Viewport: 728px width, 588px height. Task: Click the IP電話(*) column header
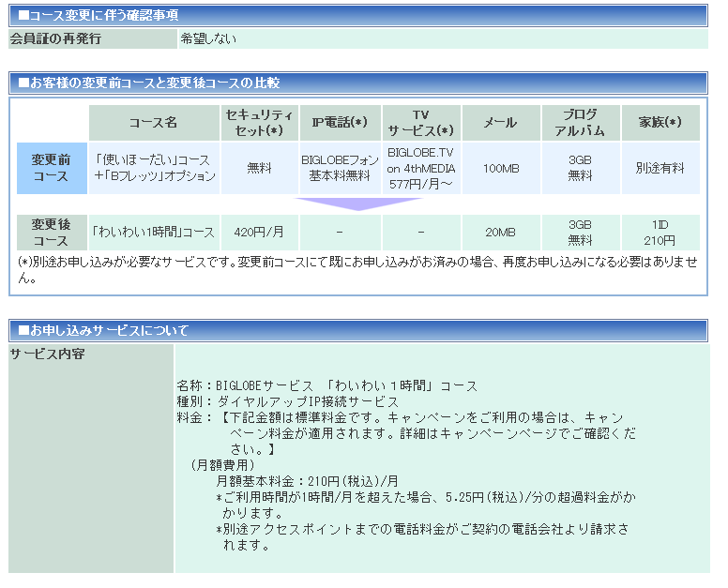pyautogui.click(x=340, y=123)
